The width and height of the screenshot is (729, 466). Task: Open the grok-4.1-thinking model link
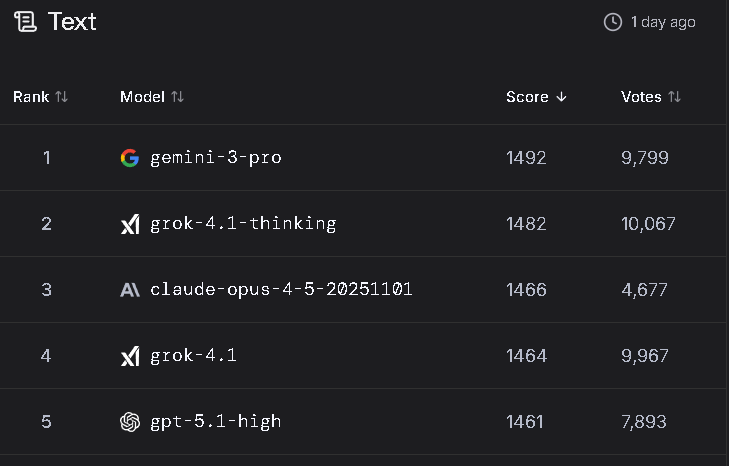click(243, 224)
